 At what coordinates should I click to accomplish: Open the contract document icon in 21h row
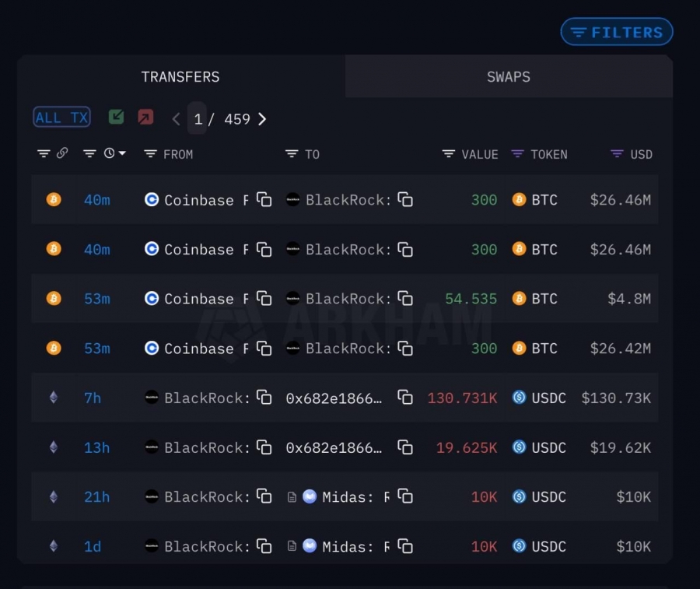pyautogui.click(x=292, y=497)
